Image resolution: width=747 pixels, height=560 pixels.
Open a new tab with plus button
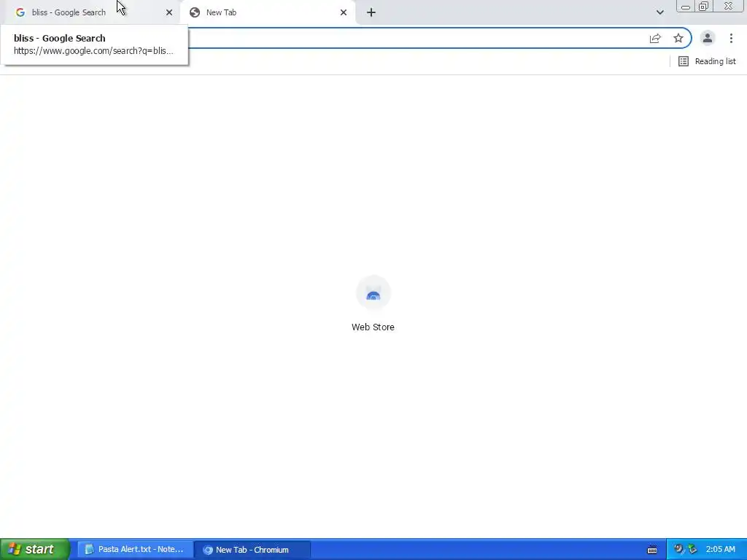point(371,12)
